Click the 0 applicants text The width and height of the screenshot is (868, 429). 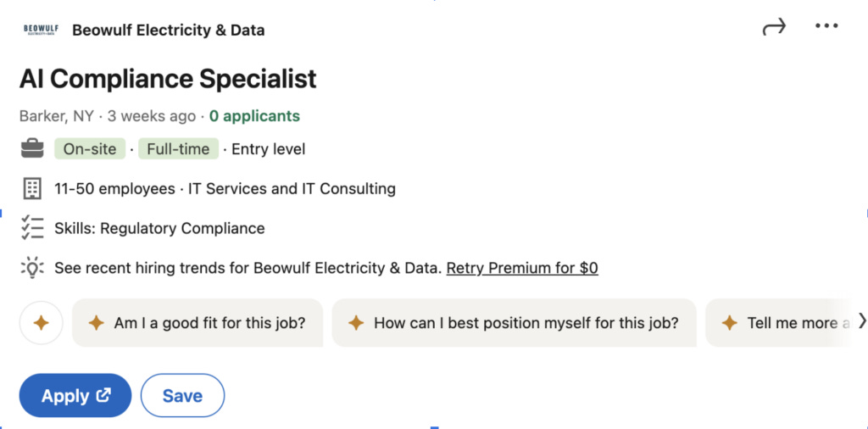click(254, 116)
